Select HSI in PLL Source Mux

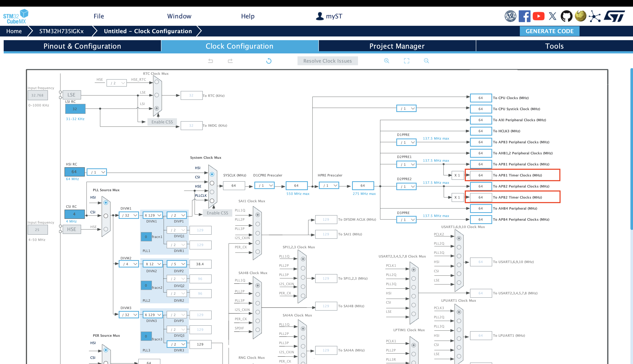[x=106, y=202]
